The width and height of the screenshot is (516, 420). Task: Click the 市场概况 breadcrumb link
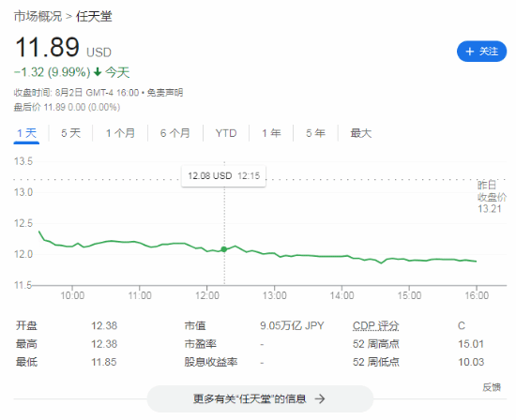[x=38, y=17]
